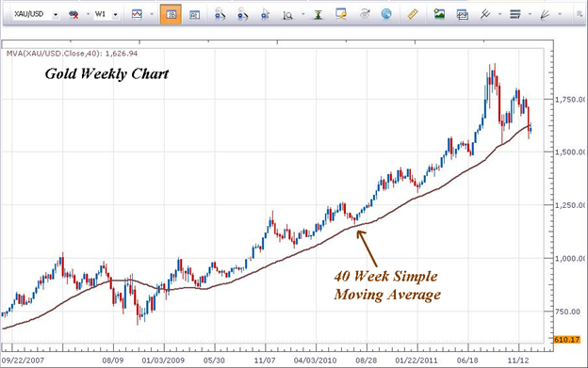The image size is (588, 368).
Task: Click the zoom in magnifier icon
Action: (x=220, y=15)
